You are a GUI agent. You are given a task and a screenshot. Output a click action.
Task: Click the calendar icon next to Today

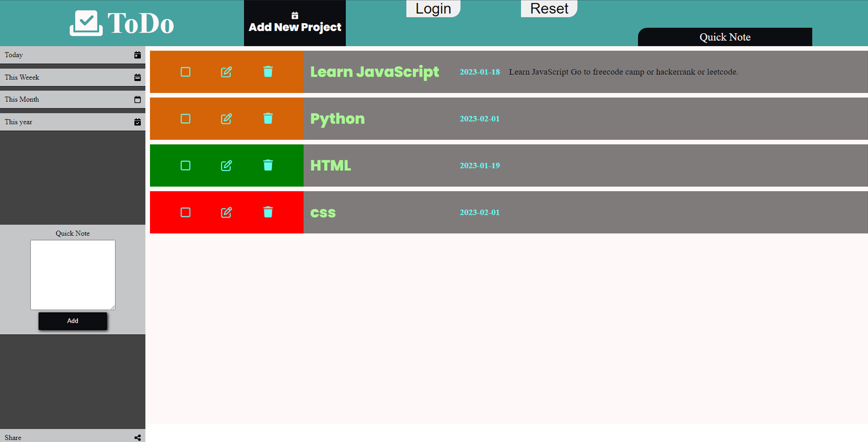point(137,55)
